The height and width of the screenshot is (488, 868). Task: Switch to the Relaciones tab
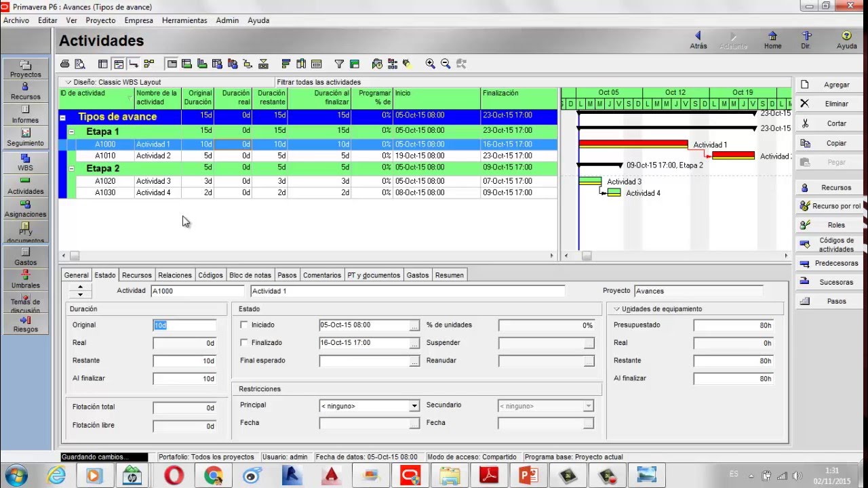174,275
